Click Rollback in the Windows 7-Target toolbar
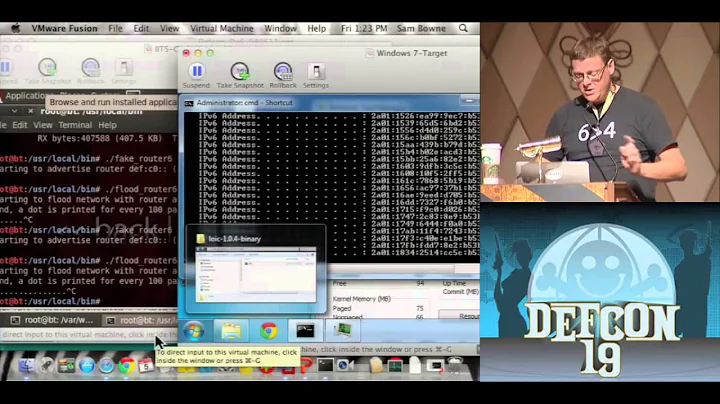The width and height of the screenshot is (720, 404). click(283, 76)
